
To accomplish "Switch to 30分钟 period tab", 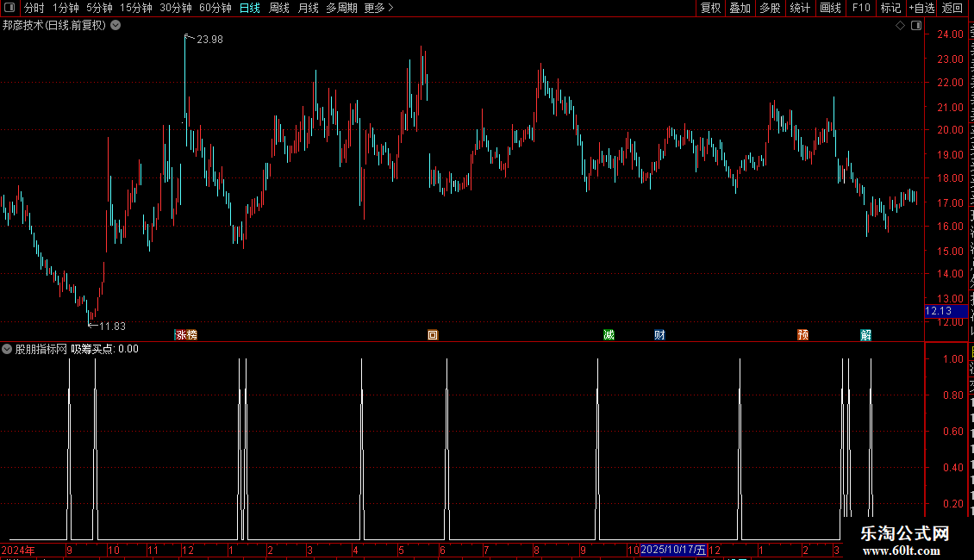I will click(176, 8).
